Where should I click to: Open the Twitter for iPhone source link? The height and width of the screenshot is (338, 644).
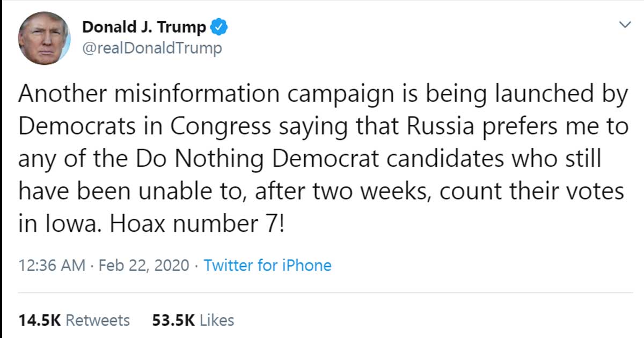[x=268, y=265]
